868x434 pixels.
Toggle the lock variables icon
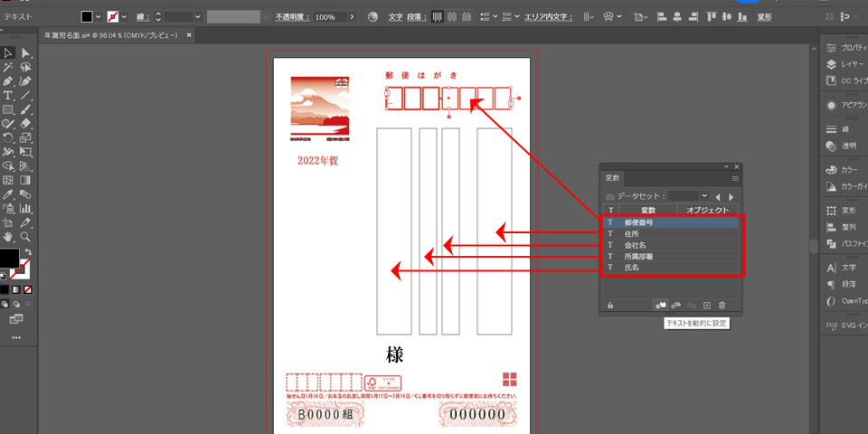coord(611,306)
